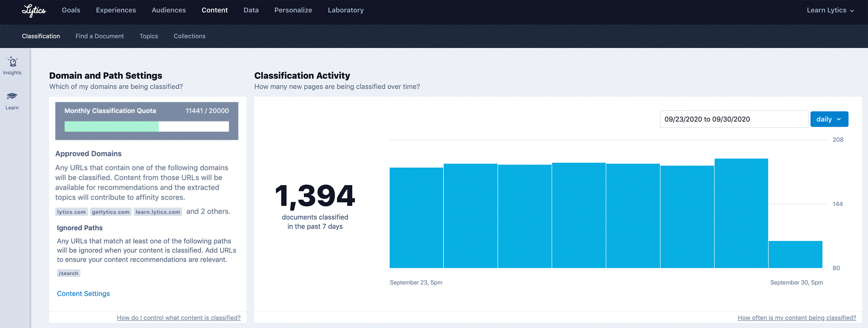The image size is (868, 328).
Task: Click the first chart bar for September 23
Action: pyautogui.click(x=416, y=218)
